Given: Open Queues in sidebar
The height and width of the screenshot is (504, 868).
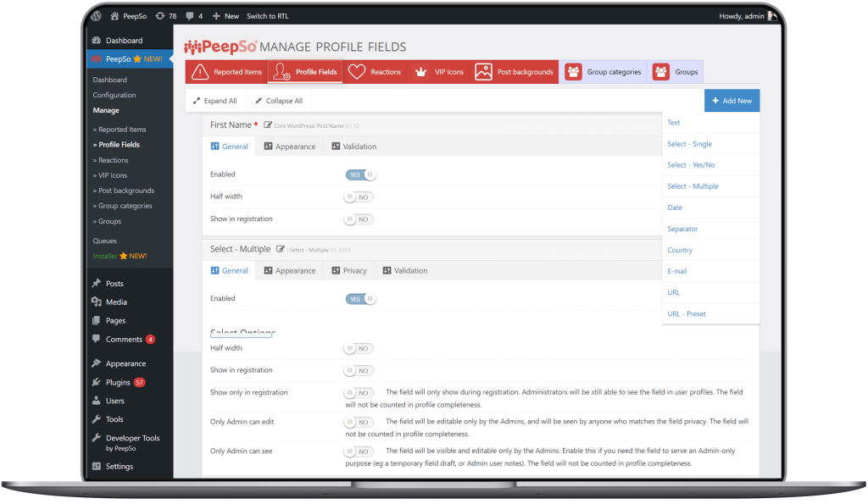Looking at the screenshot, I should [104, 241].
